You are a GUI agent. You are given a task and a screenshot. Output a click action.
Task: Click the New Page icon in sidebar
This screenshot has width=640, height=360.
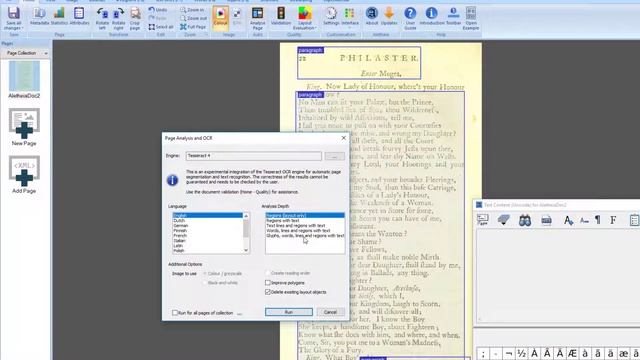pos(24,124)
